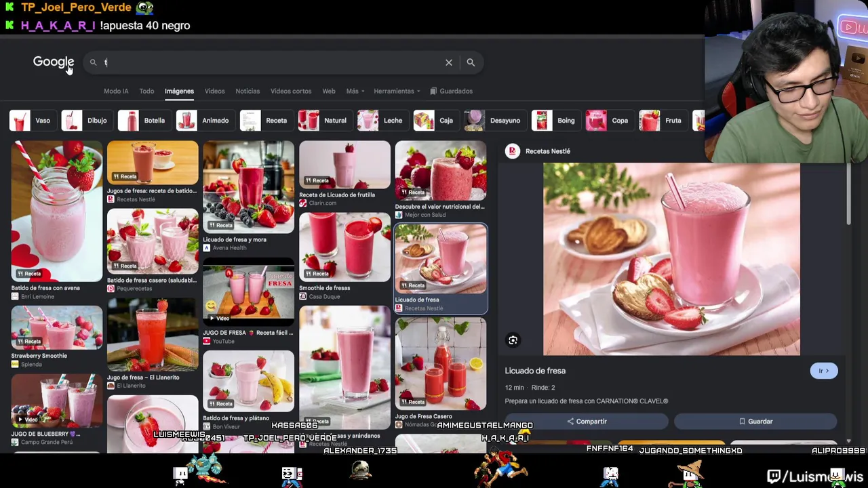Viewport: 868px width, 488px height.
Task: Open the Licuado de fresa title in the preview panel
Action: (x=535, y=371)
